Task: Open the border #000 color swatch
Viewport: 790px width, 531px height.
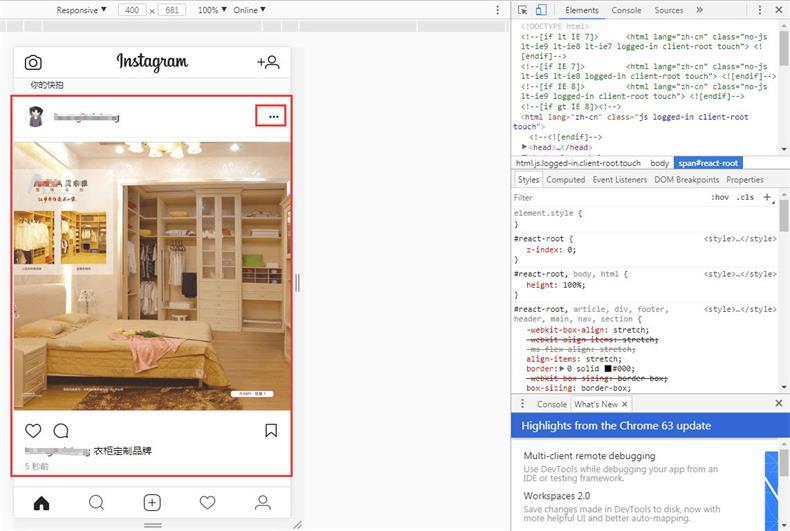Action: (x=608, y=368)
